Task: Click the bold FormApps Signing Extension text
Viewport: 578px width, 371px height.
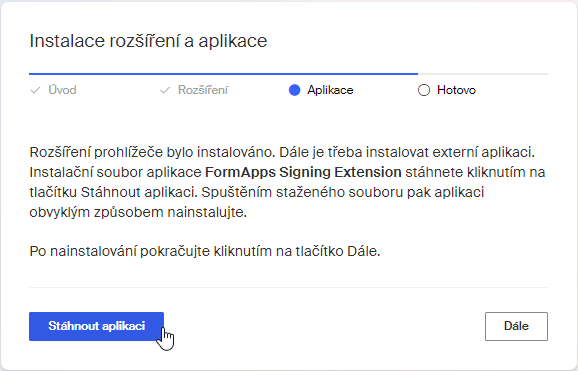Action: (x=303, y=172)
